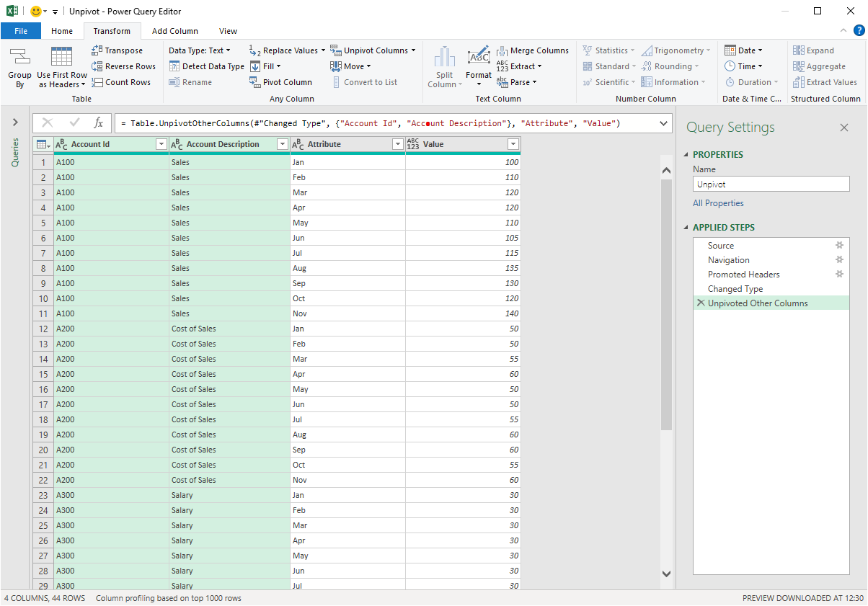868x606 pixels.
Task: Click the Pivot Column button
Action: 280,82
